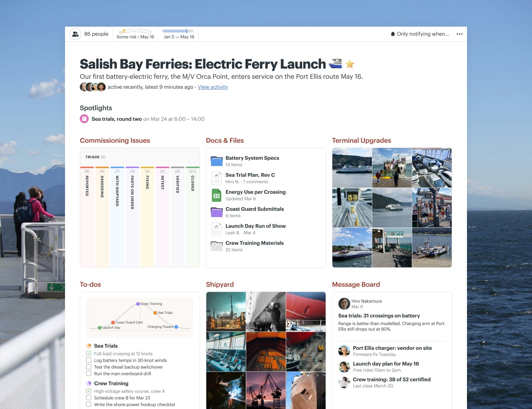The width and height of the screenshot is (532, 409).
Task: Click the Crew Training progress pie icon
Action: [x=89, y=383]
